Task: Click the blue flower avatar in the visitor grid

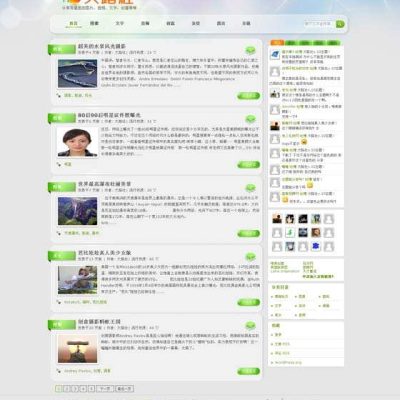Action: point(316,246)
